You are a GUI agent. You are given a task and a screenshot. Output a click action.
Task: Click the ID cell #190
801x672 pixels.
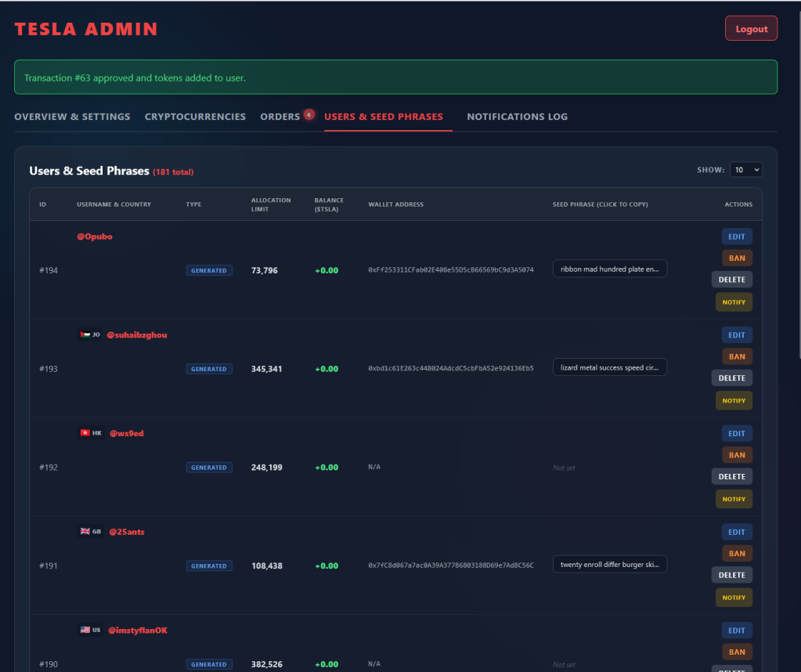click(49, 664)
